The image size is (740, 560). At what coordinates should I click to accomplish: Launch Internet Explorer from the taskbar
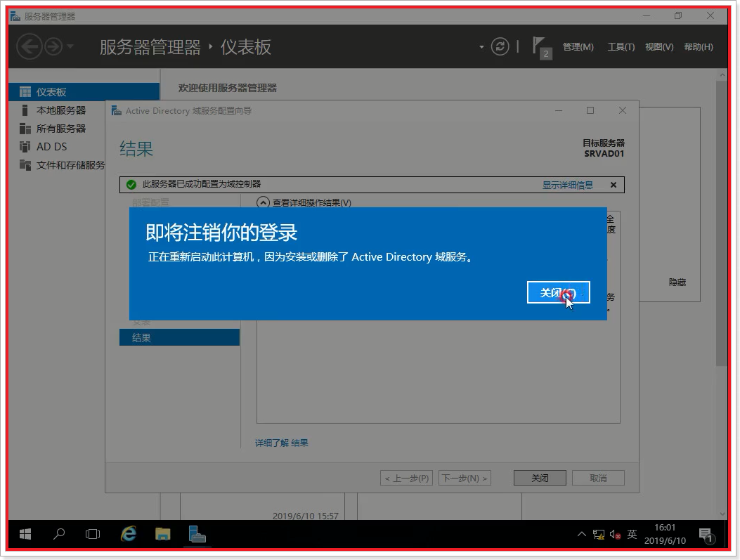(x=129, y=534)
